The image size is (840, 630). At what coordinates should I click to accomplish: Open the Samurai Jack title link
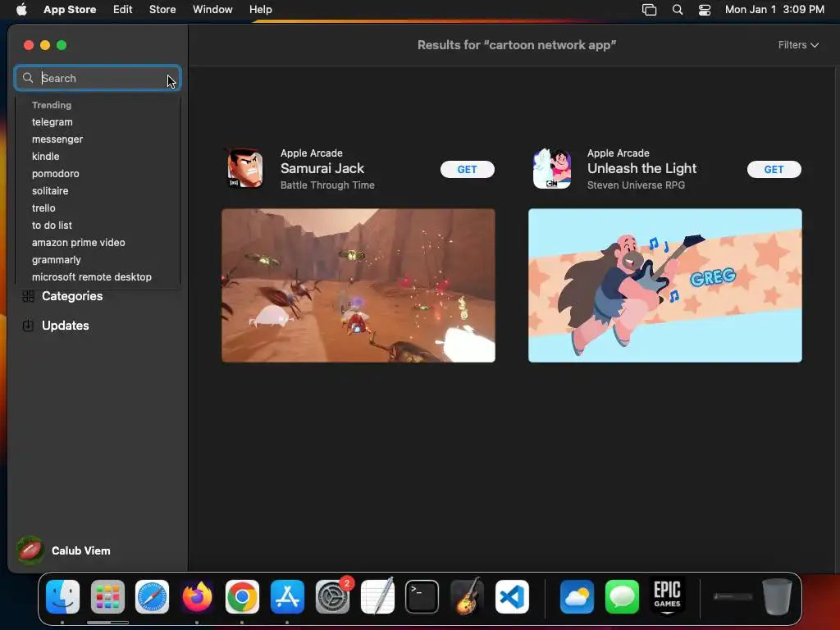coord(322,168)
